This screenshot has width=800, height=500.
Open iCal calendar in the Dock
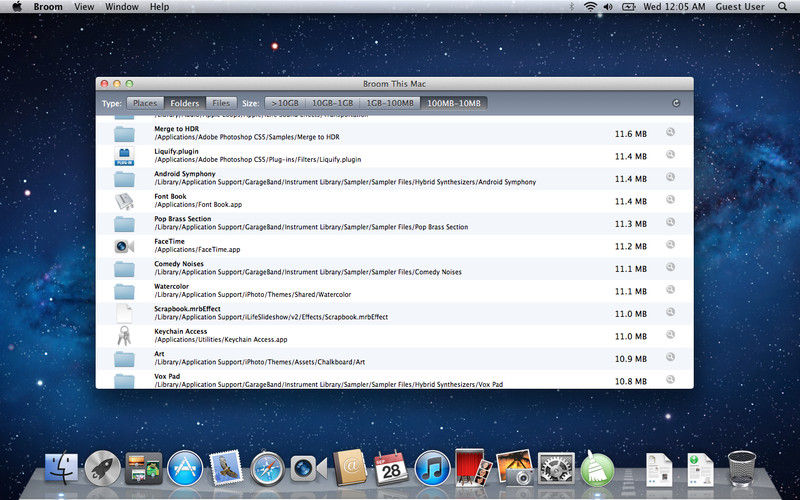coord(391,468)
